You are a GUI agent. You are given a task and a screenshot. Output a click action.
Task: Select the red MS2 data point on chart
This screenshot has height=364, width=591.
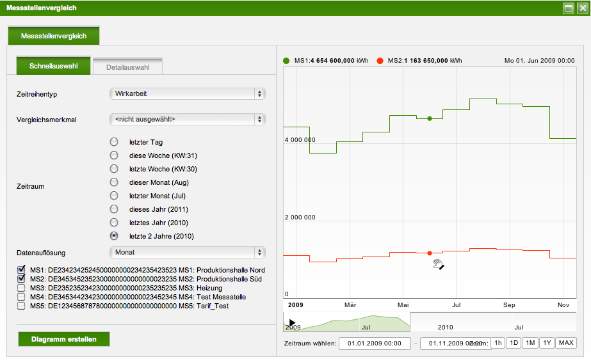coord(430,253)
